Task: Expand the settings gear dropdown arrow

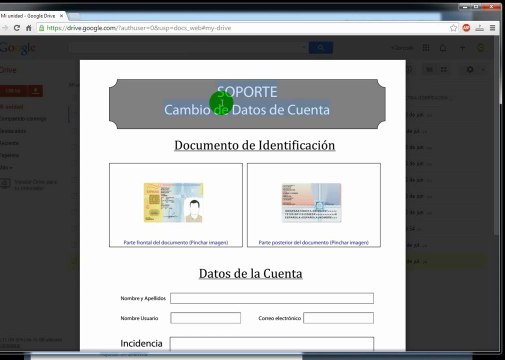Action: [483, 69]
